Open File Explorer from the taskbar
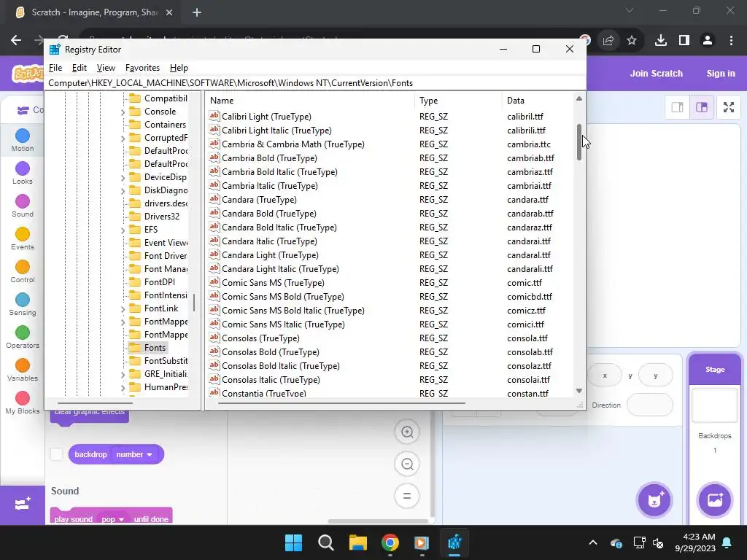This screenshot has height=560, width=747. (357, 542)
